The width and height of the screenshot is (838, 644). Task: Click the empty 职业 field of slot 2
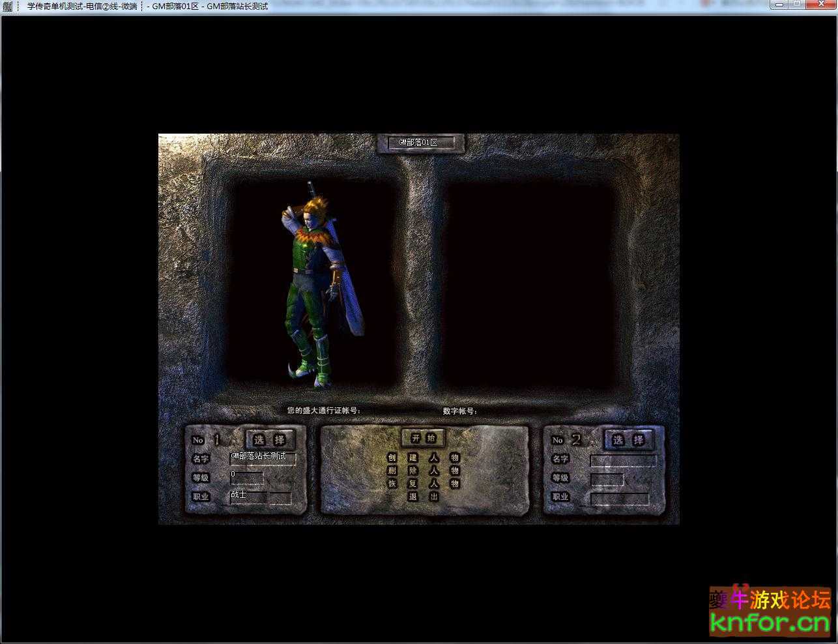tap(620, 499)
